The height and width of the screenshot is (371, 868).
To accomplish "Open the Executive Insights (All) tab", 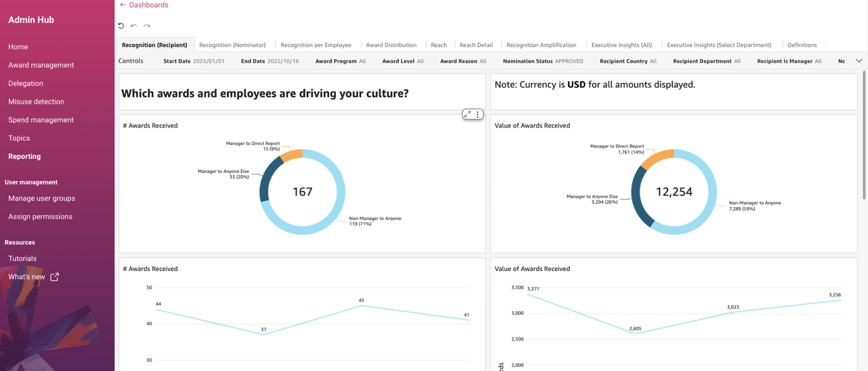I will [x=621, y=45].
